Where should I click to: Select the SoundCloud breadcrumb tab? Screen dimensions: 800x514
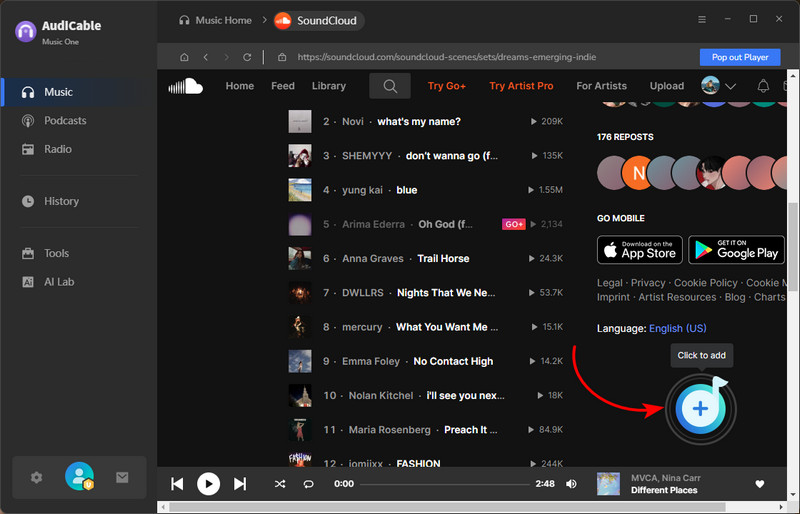318,20
